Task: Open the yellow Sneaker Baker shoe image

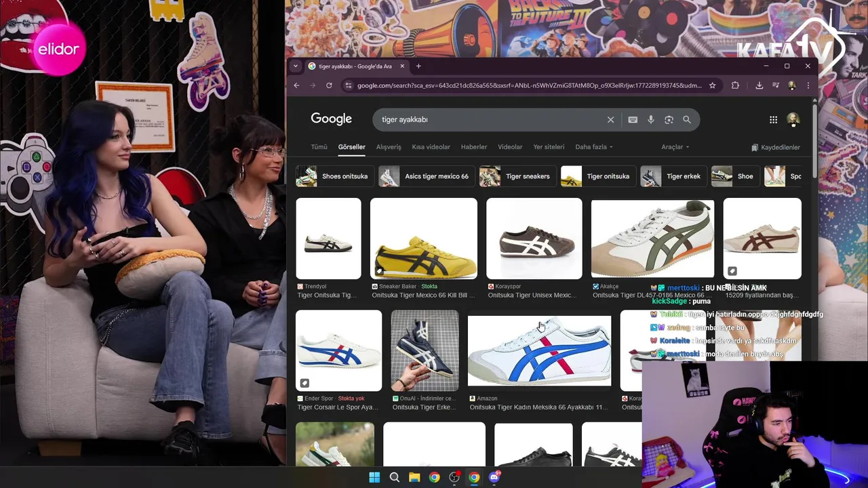Action: 424,239
